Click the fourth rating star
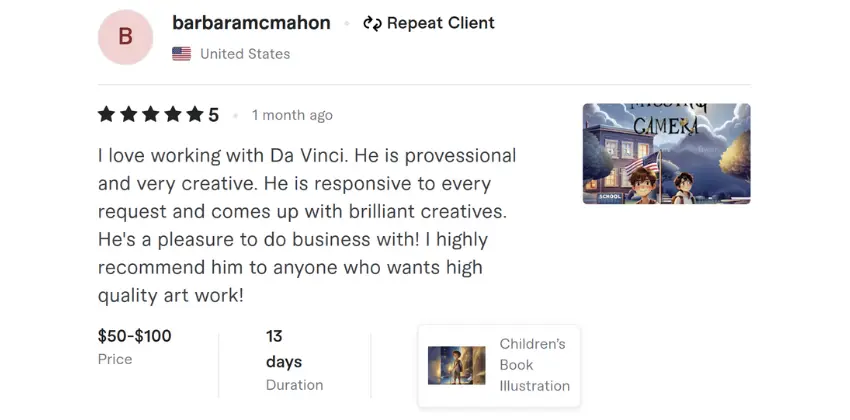Viewport: 850px width, 420px height. point(173,115)
